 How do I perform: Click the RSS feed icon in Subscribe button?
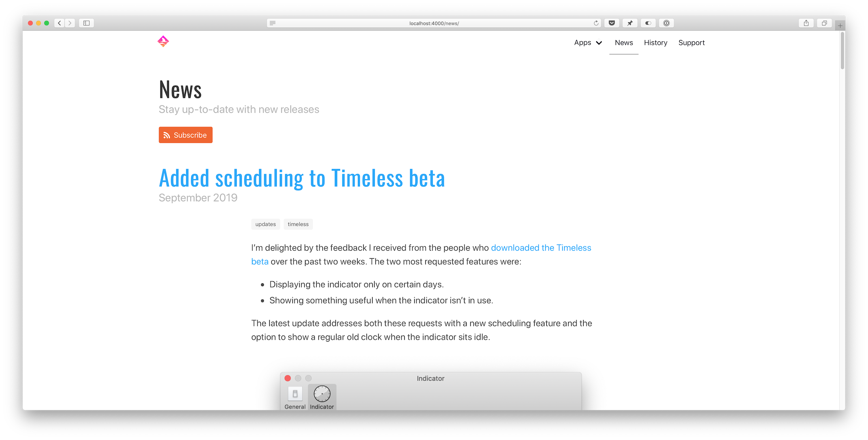pos(167,135)
